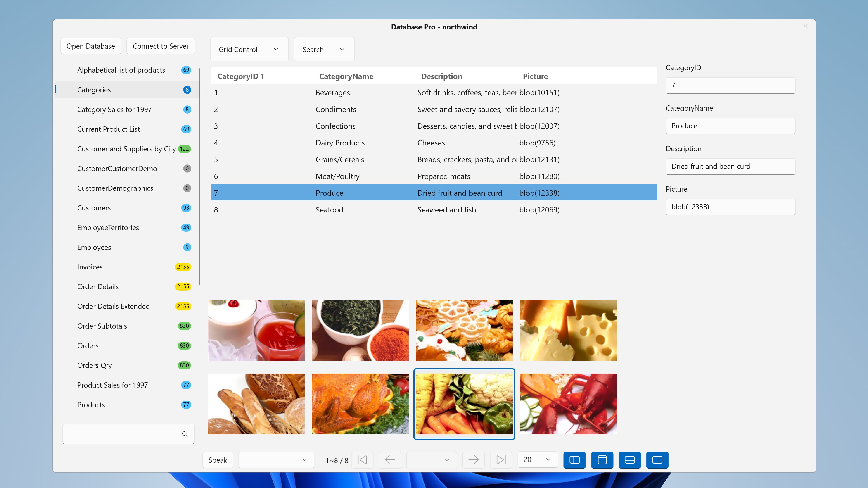Viewport: 868px width, 488px height.
Task: Jump to the last page icon
Action: 501,460
